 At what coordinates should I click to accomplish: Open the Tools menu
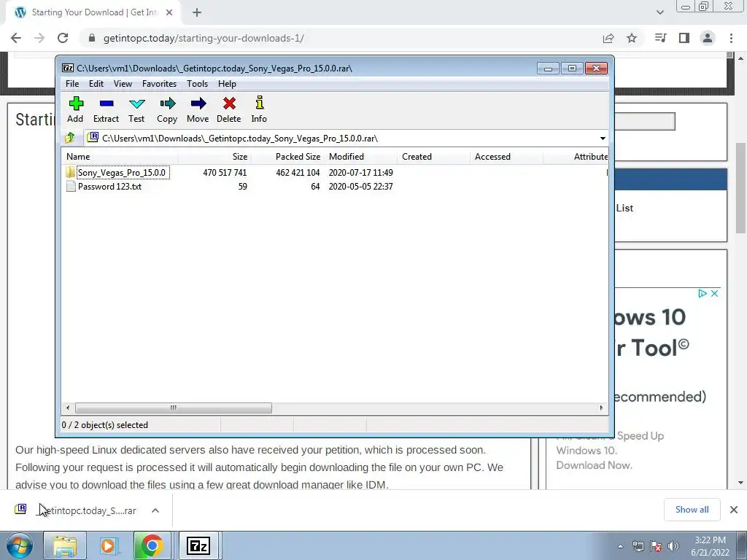[197, 84]
